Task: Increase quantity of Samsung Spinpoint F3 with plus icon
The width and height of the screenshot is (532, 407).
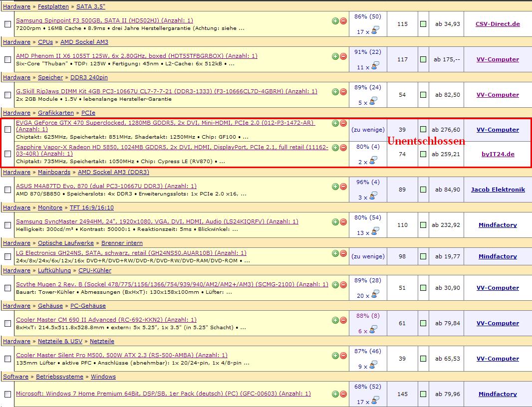Action: [335, 21]
